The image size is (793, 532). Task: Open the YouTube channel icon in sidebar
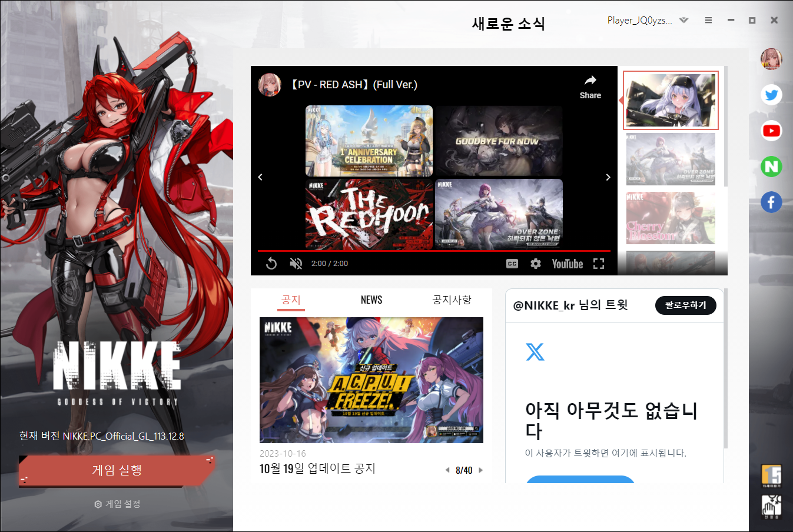tap(771, 131)
